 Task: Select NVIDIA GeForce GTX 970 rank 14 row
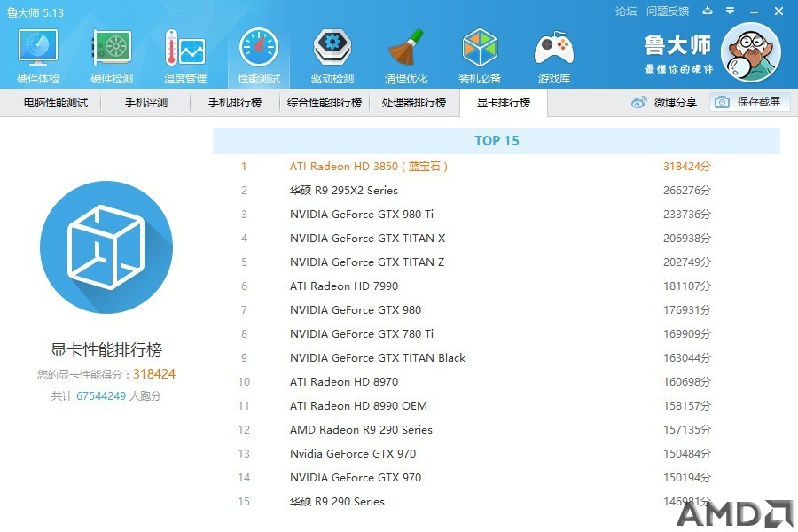[497, 478]
